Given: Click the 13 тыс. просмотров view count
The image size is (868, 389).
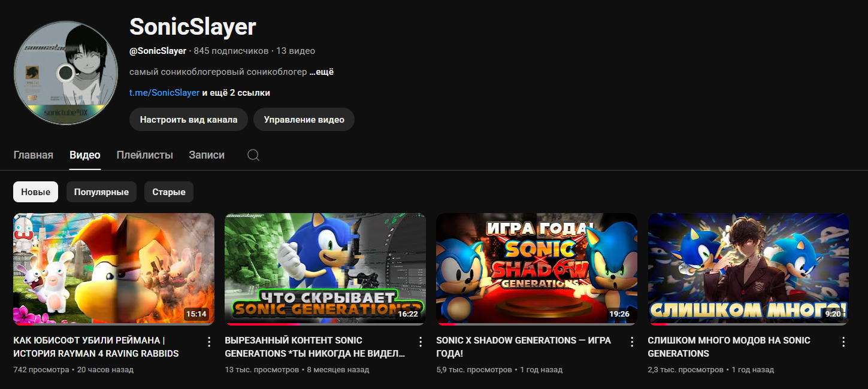Looking at the screenshot, I should [262, 370].
